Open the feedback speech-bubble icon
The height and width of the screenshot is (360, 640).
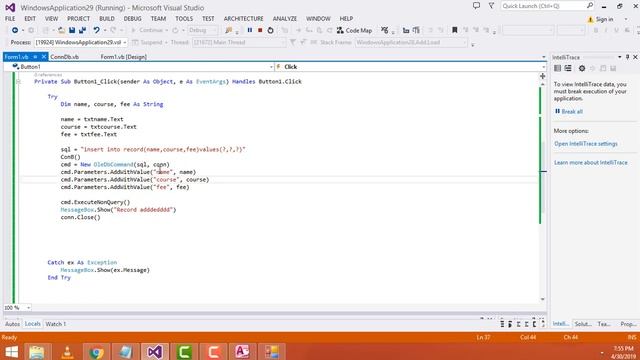(x=476, y=6)
